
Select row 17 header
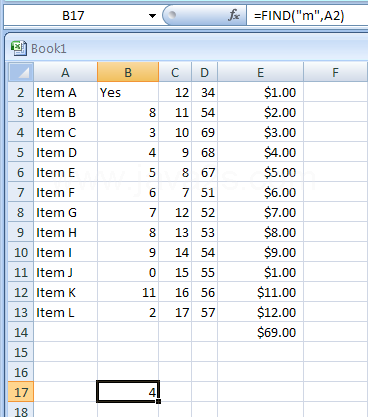21,392
